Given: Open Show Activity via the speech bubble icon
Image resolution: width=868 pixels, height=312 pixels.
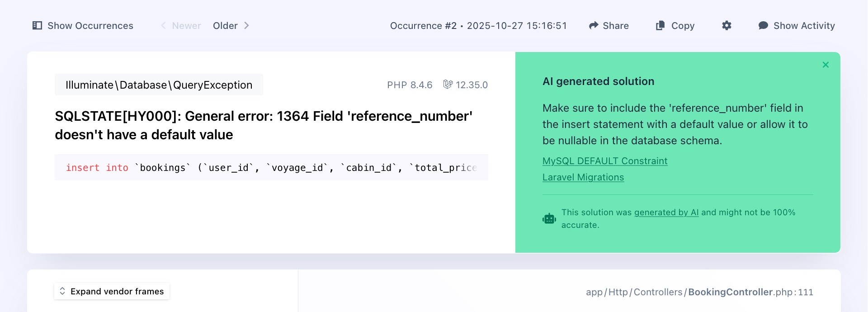Looking at the screenshot, I should pos(763,26).
